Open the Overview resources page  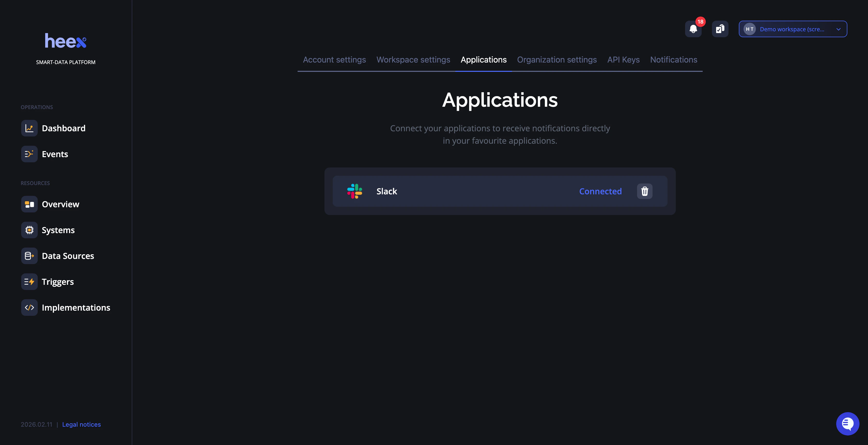click(60, 204)
